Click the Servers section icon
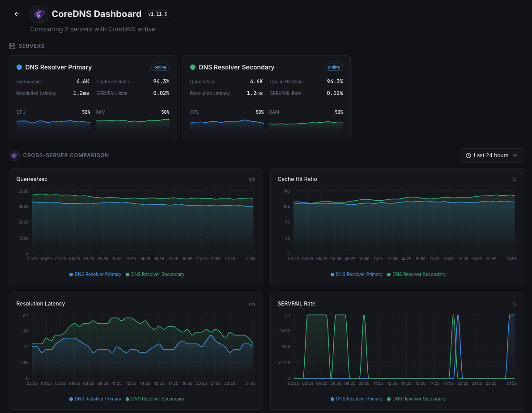 pyautogui.click(x=12, y=46)
